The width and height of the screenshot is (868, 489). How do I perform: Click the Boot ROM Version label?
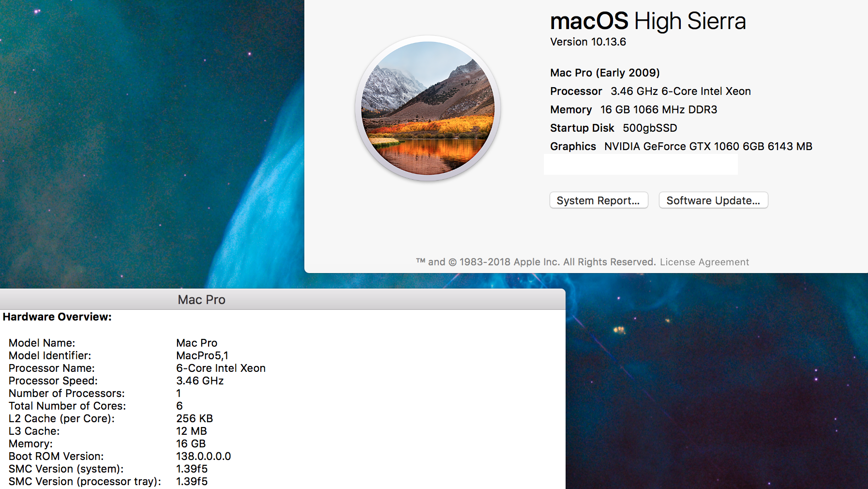(56, 456)
